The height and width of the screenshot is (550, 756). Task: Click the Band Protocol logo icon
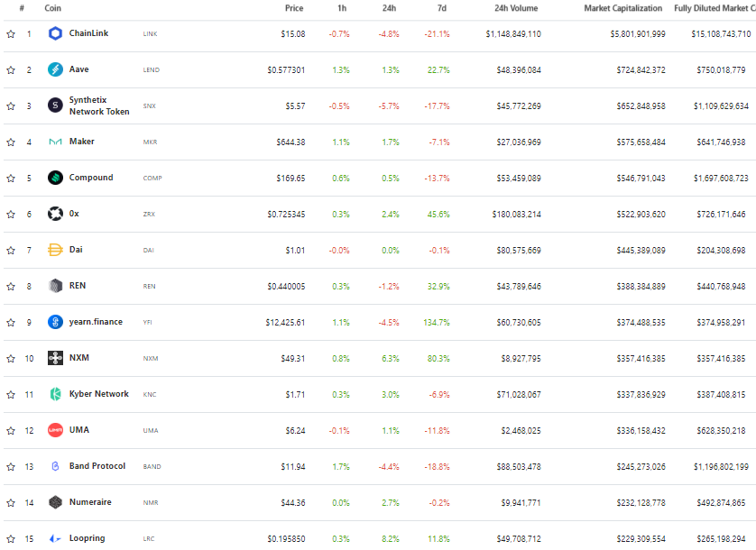55,466
